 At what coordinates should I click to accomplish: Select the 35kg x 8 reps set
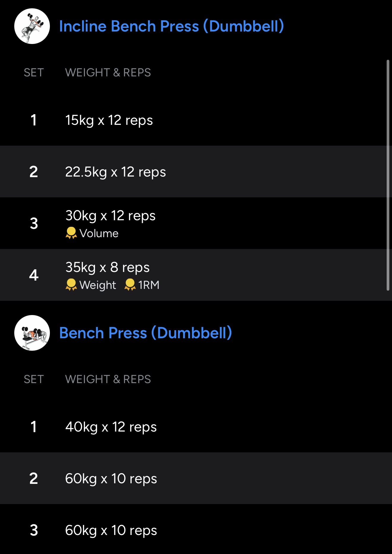108,267
